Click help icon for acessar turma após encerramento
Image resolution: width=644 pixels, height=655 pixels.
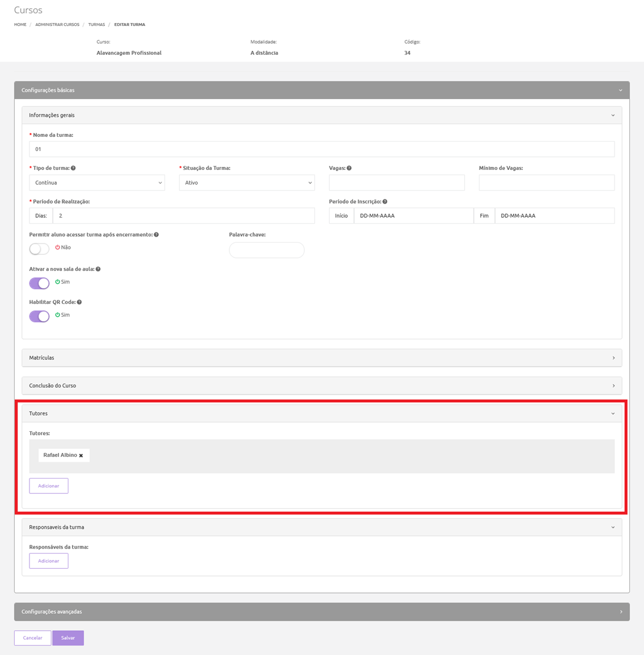[156, 234]
